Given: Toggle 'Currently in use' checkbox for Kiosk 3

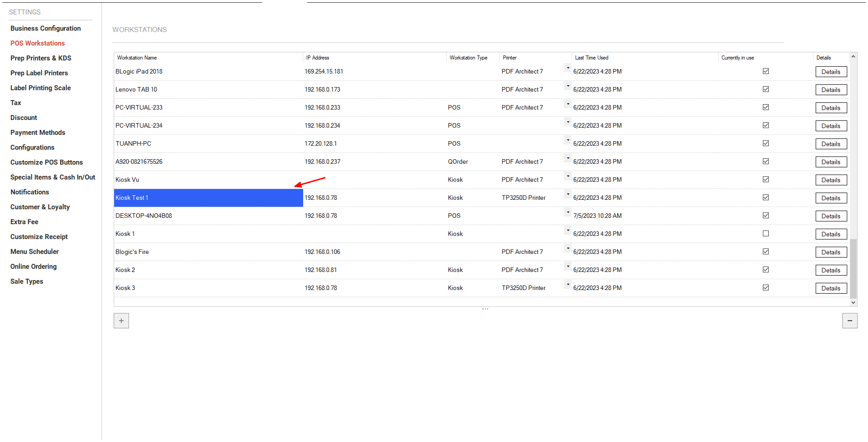Looking at the screenshot, I should click(766, 288).
